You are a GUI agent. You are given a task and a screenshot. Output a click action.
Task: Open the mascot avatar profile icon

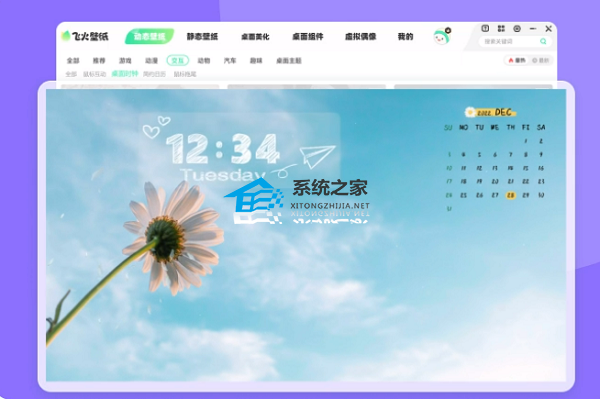442,37
